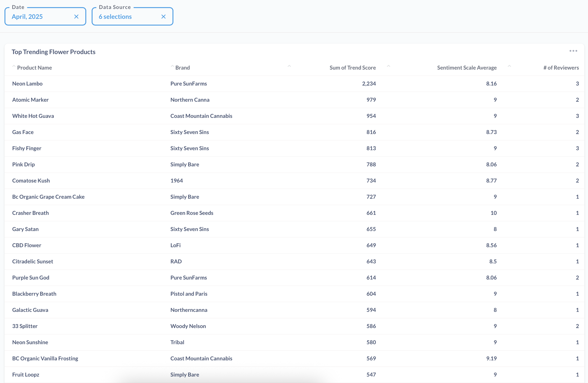
Task: Sort by # of Reviewers header
Action: pos(561,68)
